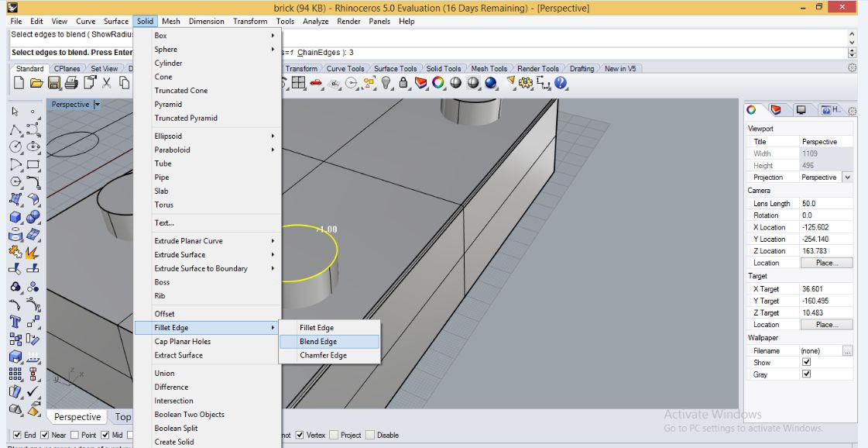Select the blue box solid tool icon
Viewport: 868px width, 448px height.
pyautogui.click(x=15, y=217)
